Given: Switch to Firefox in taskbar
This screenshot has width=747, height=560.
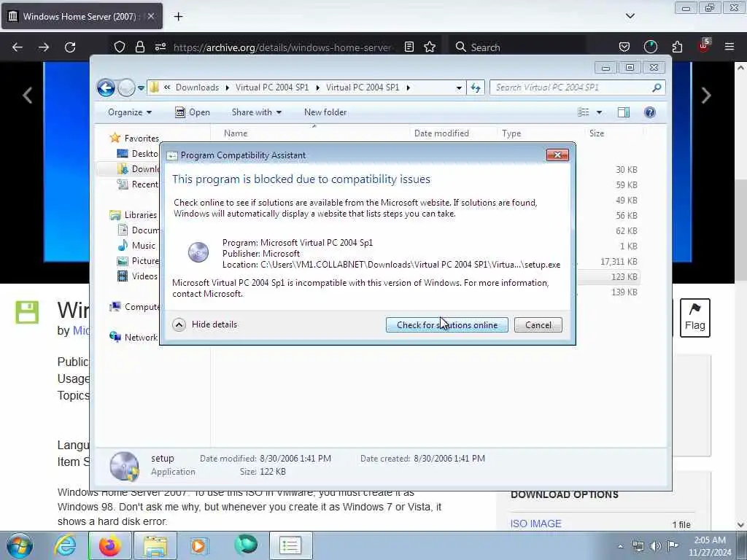Looking at the screenshot, I should pyautogui.click(x=109, y=545).
